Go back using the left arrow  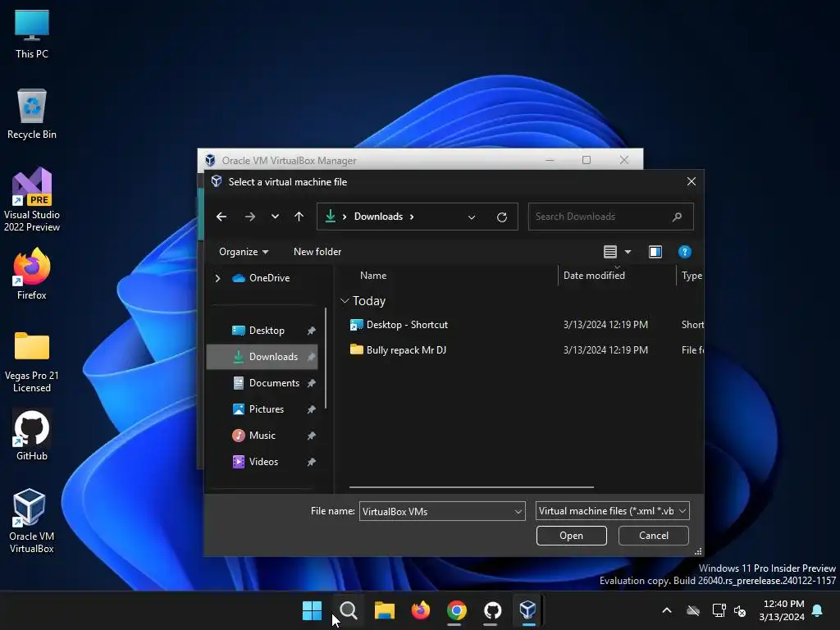221,217
